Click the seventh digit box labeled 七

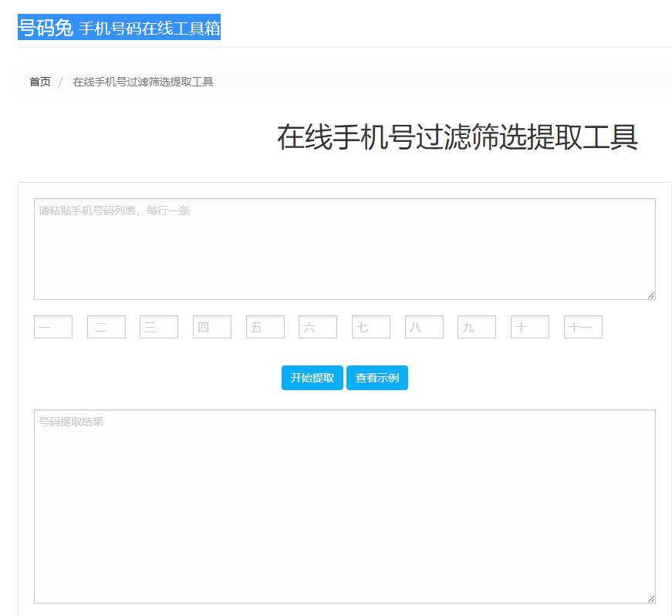click(371, 327)
